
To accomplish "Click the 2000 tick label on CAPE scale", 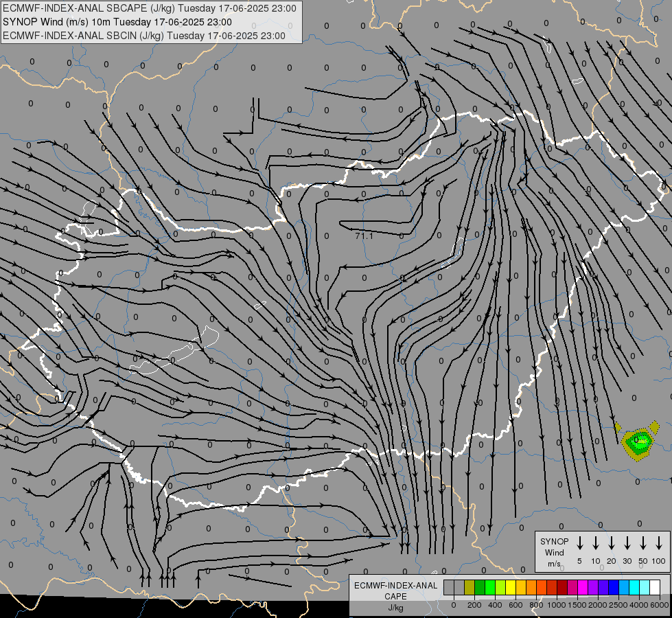I will tap(598, 605).
